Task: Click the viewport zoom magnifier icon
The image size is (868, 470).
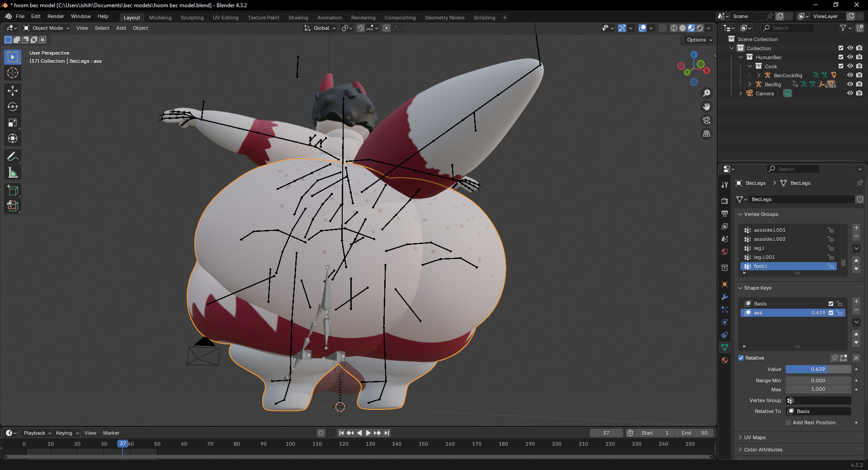Action: pyautogui.click(x=707, y=93)
